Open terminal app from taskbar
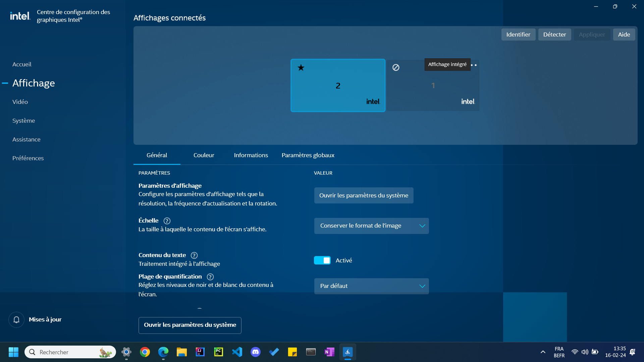This screenshot has height=362, width=644. click(311, 352)
